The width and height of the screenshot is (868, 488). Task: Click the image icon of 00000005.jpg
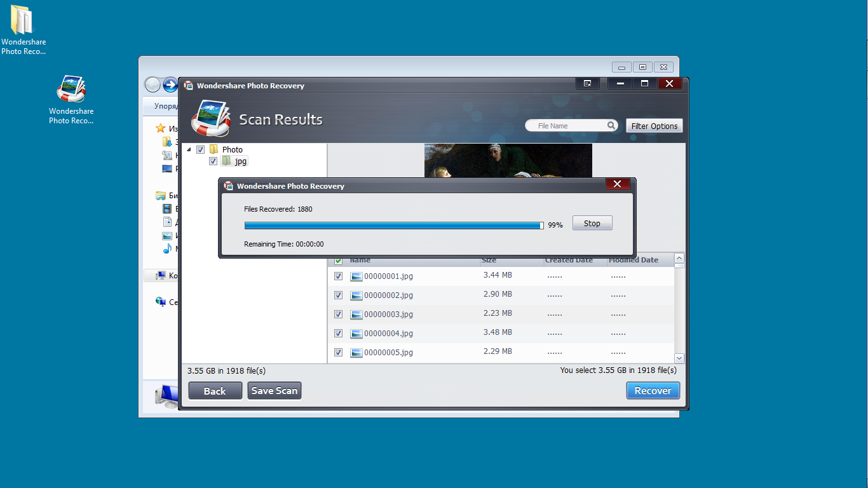356,353
